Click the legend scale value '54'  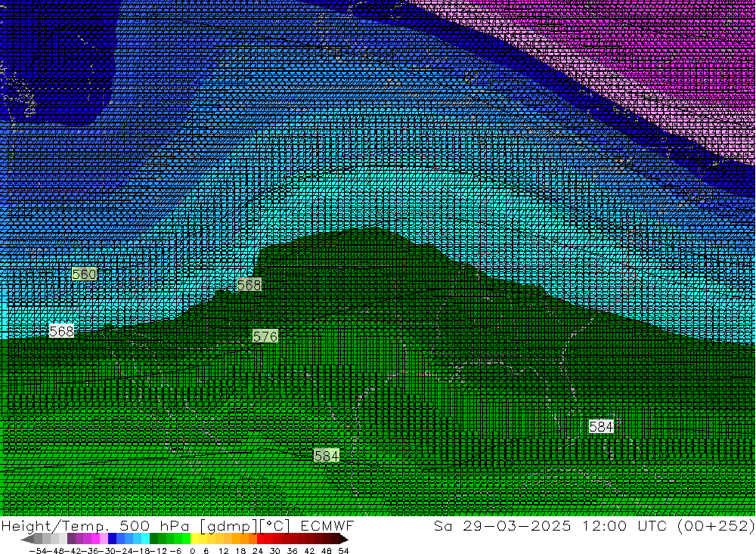pos(343,551)
